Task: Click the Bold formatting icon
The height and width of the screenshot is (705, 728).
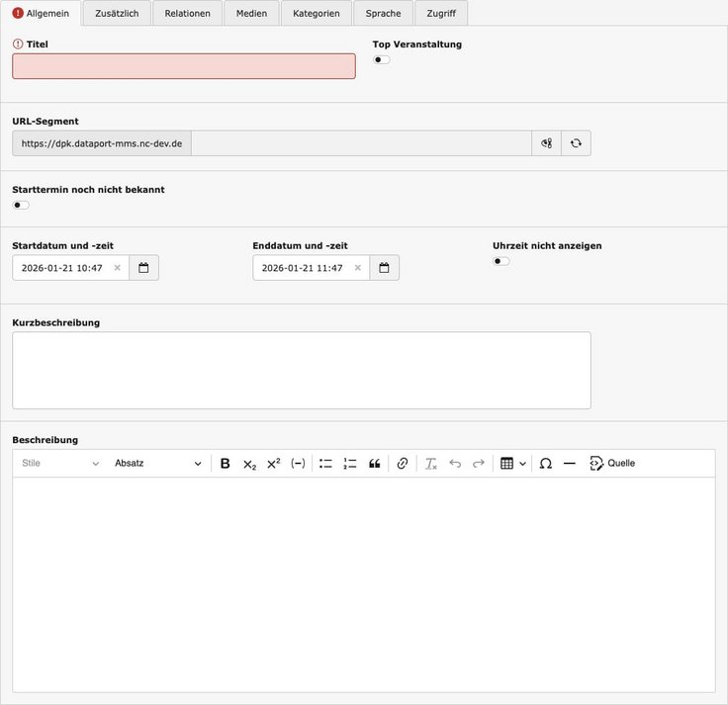Action: (225, 464)
